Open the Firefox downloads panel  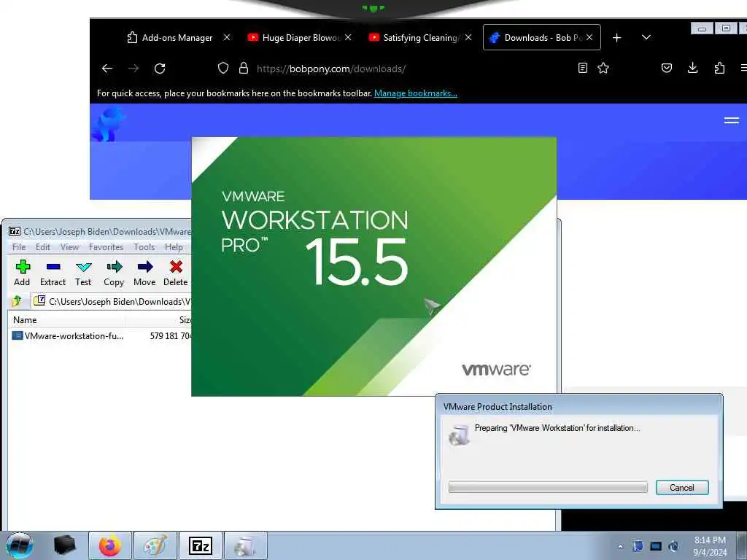(693, 68)
